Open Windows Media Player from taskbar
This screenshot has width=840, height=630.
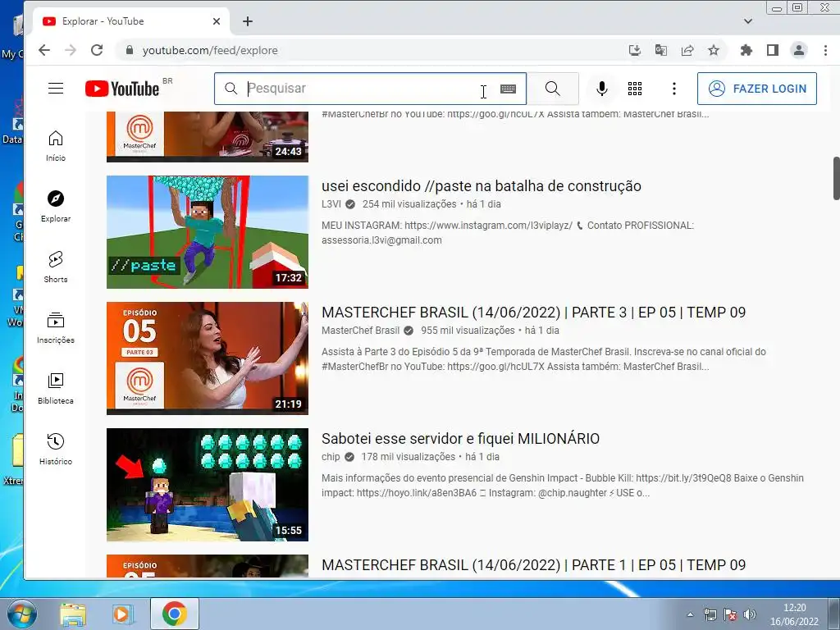pyautogui.click(x=123, y=614)
